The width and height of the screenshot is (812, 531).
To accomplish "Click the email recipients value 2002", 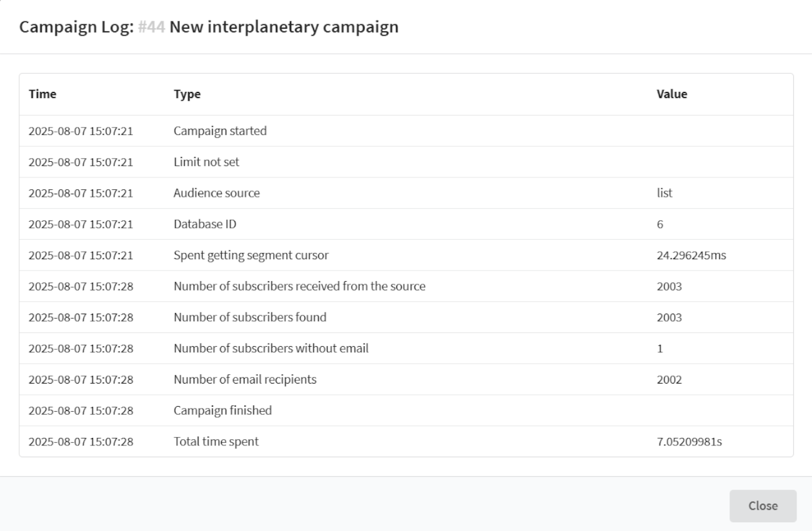I will 669,380.
